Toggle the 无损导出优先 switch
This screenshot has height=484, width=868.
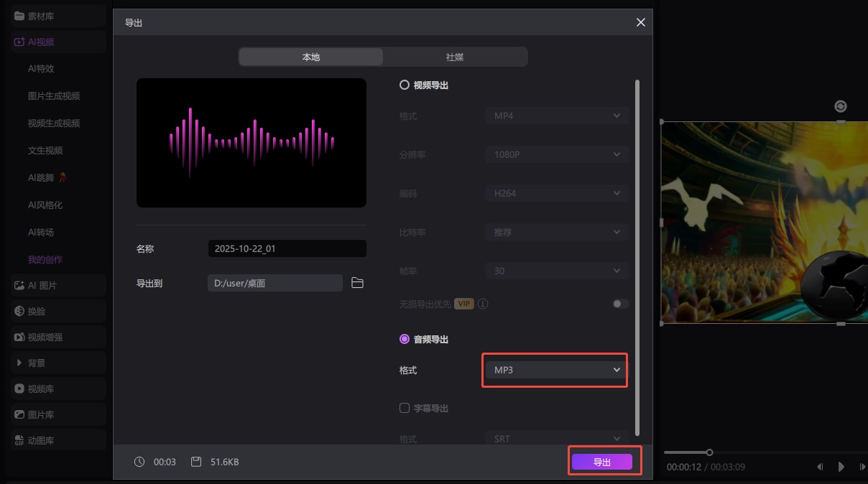620,304
